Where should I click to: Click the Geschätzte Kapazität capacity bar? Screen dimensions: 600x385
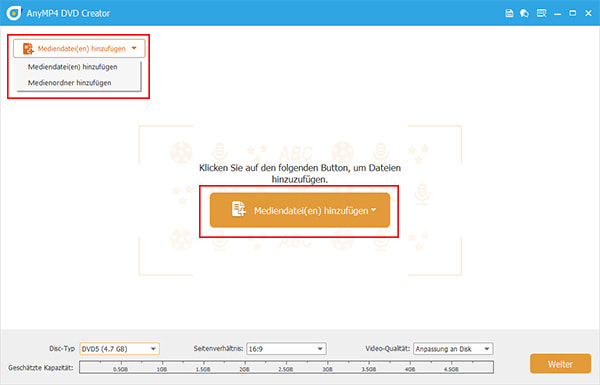coord(286,367)
